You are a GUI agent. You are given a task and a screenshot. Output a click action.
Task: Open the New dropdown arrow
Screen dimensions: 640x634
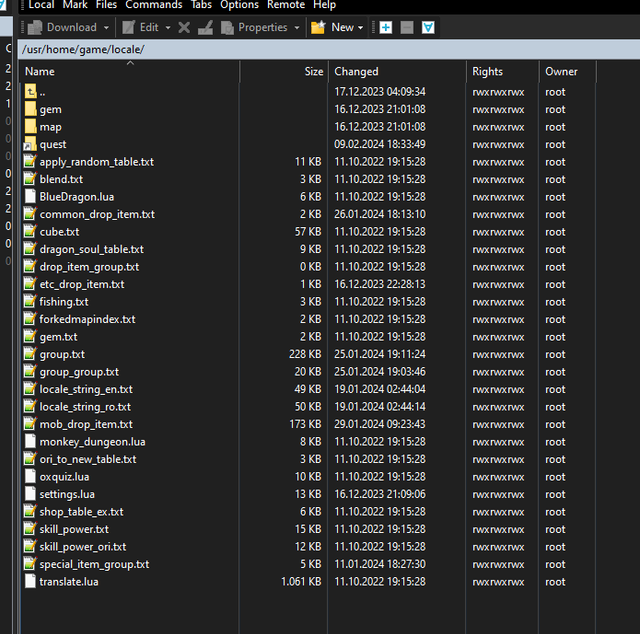360,28
